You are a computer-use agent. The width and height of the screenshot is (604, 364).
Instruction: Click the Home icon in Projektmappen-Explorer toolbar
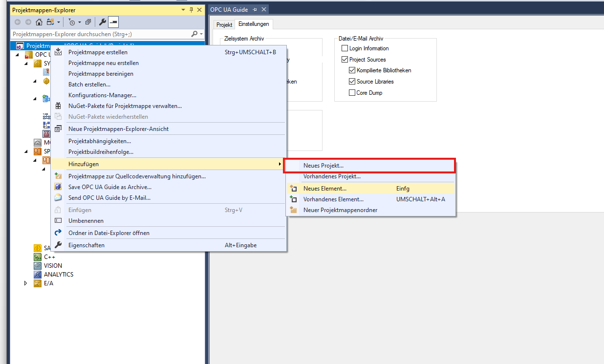click(39, 22)
